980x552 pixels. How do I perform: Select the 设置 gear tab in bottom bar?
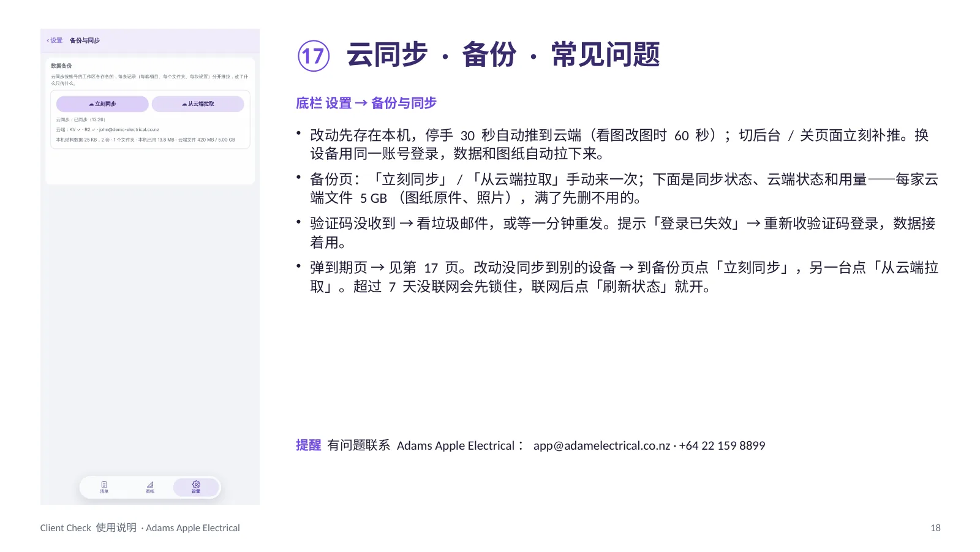(x=196, y=487)
